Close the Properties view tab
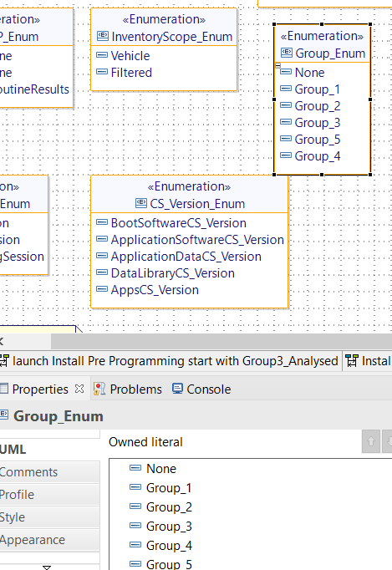Screen dimensions: 392x570 pos(79,389)
